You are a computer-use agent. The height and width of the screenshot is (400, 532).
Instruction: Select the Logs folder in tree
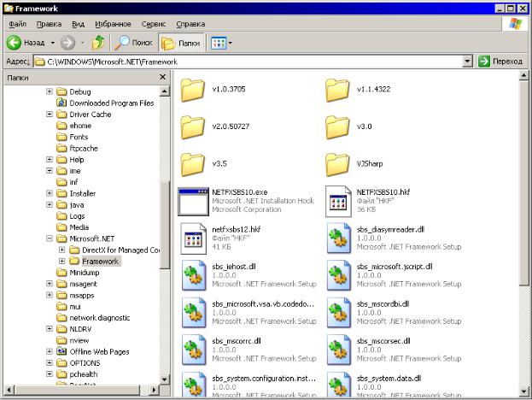click(77, 216)
